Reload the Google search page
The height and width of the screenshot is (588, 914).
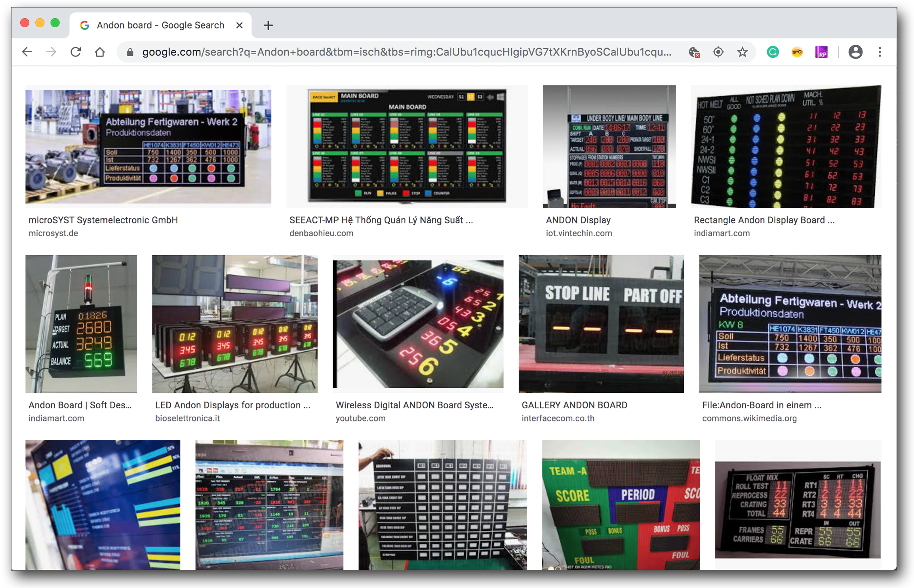tap(75, 52)
